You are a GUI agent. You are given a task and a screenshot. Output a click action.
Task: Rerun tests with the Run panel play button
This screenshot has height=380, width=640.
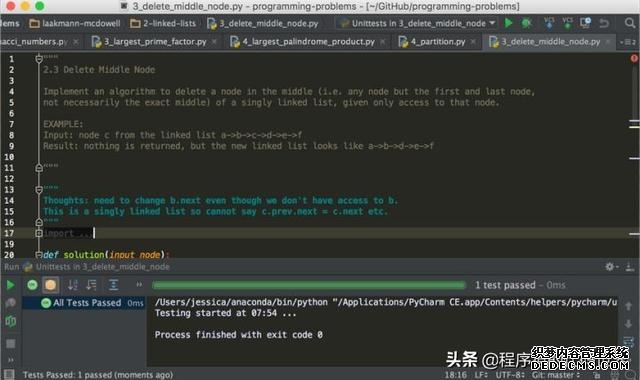pyautogui.click(x=10, y=285)
